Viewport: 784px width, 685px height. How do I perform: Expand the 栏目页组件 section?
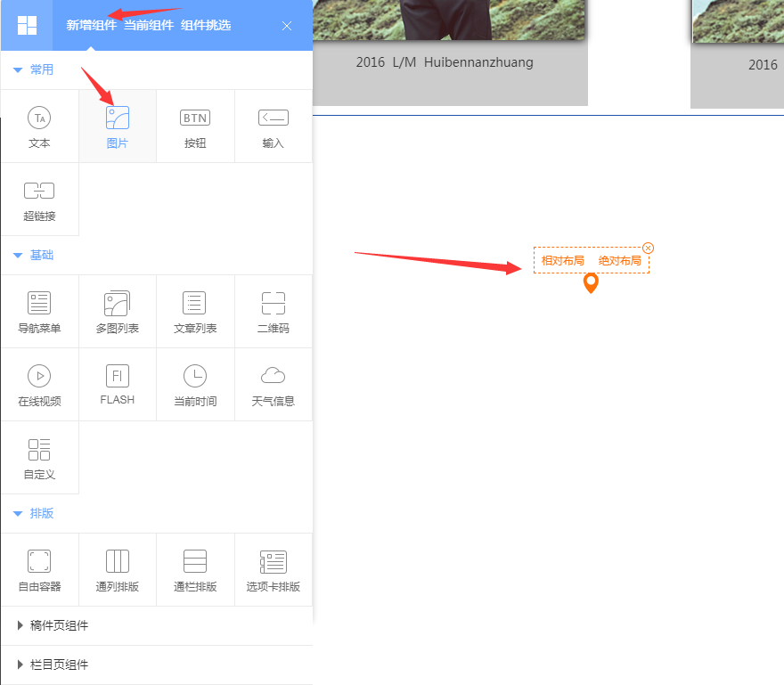click(59, 665)
